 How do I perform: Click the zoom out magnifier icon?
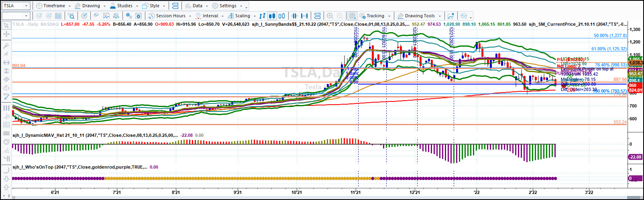[x=340, y=16]
